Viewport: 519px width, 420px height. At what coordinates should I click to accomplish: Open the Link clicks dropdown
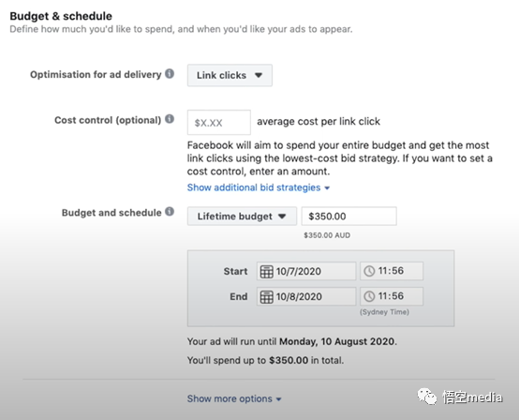coord(230,76)
